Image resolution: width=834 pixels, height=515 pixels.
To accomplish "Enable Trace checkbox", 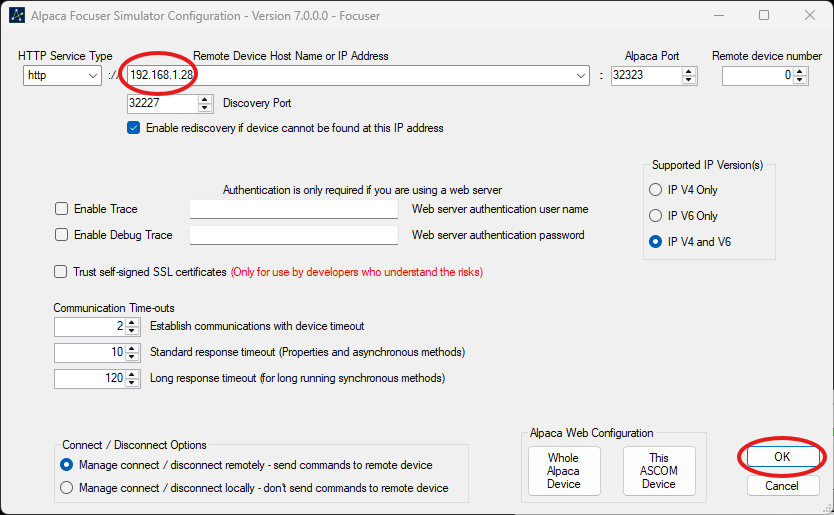I will (x=62, y=209).
